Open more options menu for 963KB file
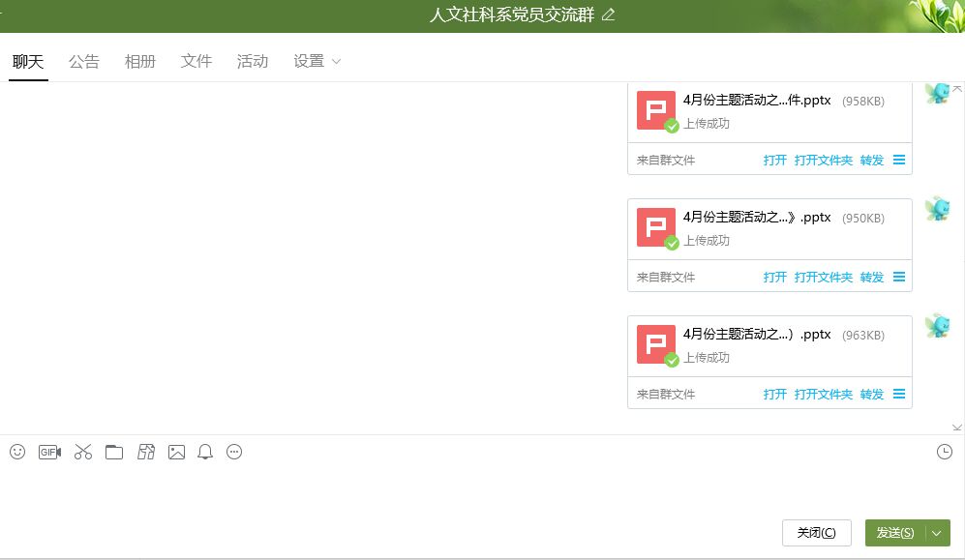Viewport: 965px width, 560px height. 899,394
